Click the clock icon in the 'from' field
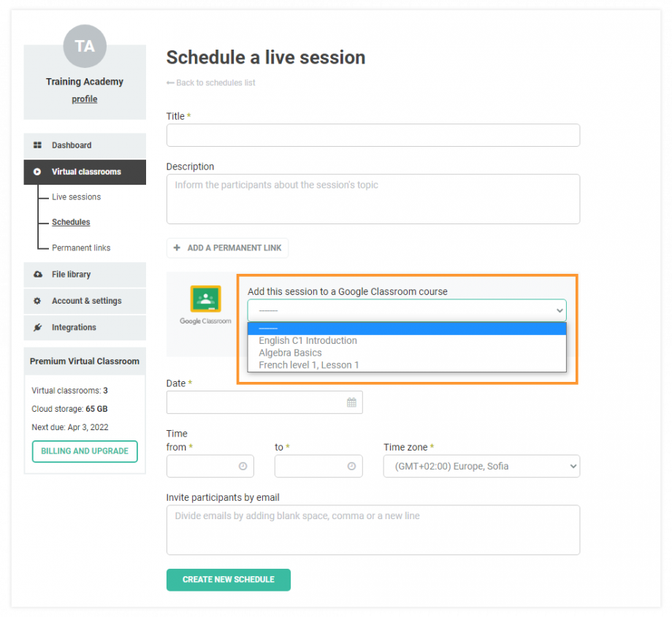 (245, 466)
